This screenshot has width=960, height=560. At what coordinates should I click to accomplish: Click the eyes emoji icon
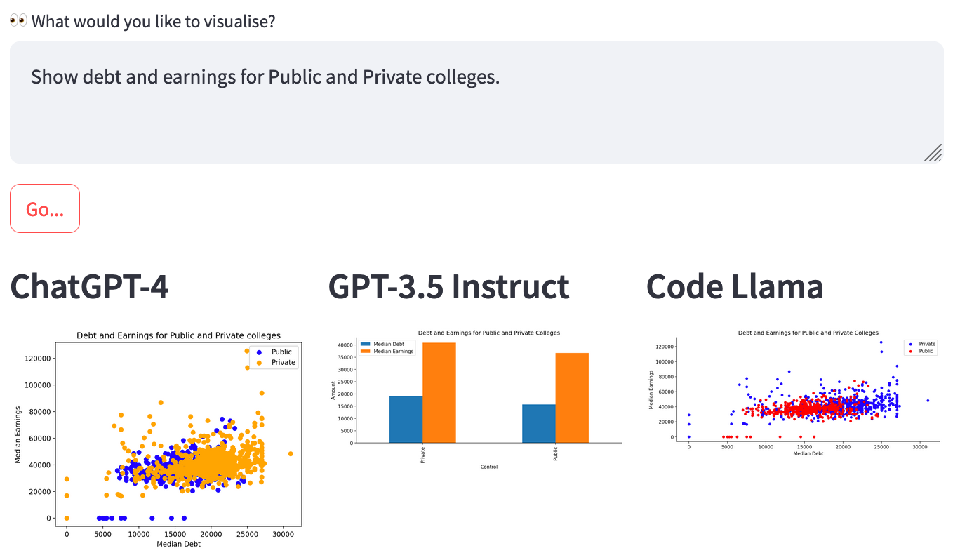point(18,21)
